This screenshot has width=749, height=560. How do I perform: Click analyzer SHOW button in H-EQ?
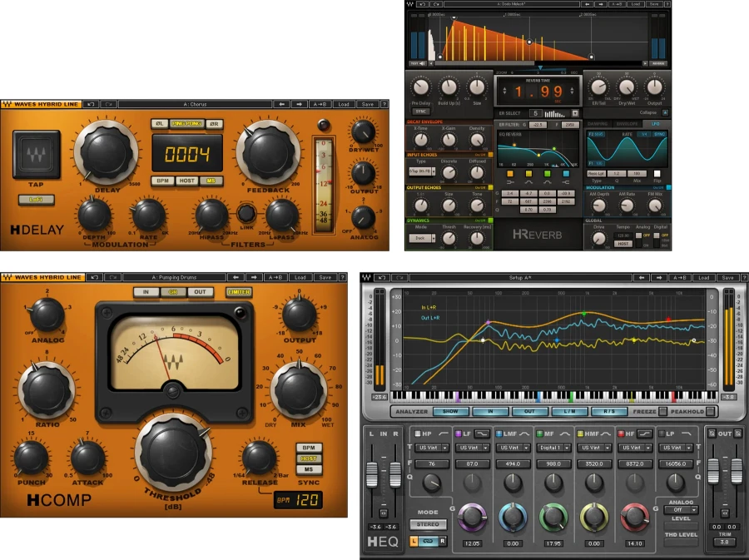point(450,411)
